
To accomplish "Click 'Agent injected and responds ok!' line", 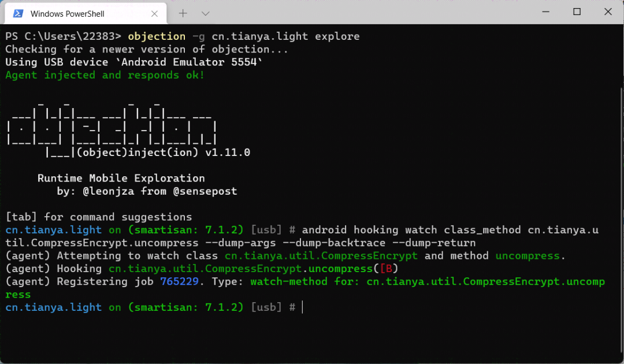I will [105, 75].
